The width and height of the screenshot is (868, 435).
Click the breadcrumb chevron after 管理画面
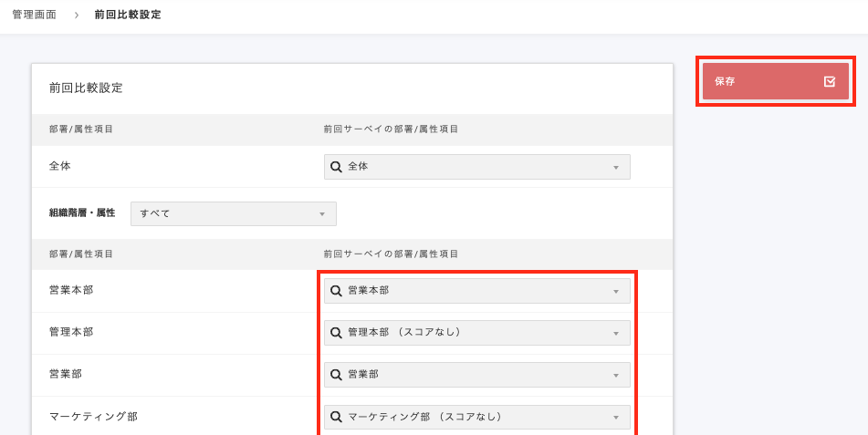(77, 16)
